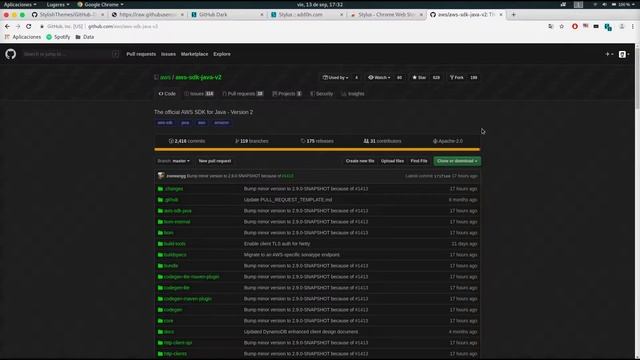This screenshot has width=640, height=360.
Task: Open the user avatar dropdown in GitHub header
Action: (624, 54)
